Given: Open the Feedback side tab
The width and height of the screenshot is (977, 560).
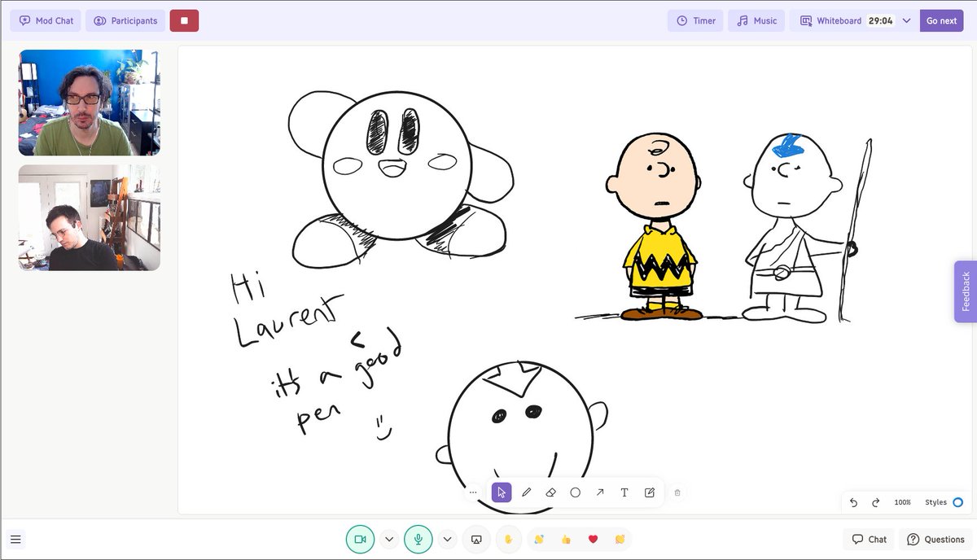Looking at the screenshot, I should [x=966, y=291].
